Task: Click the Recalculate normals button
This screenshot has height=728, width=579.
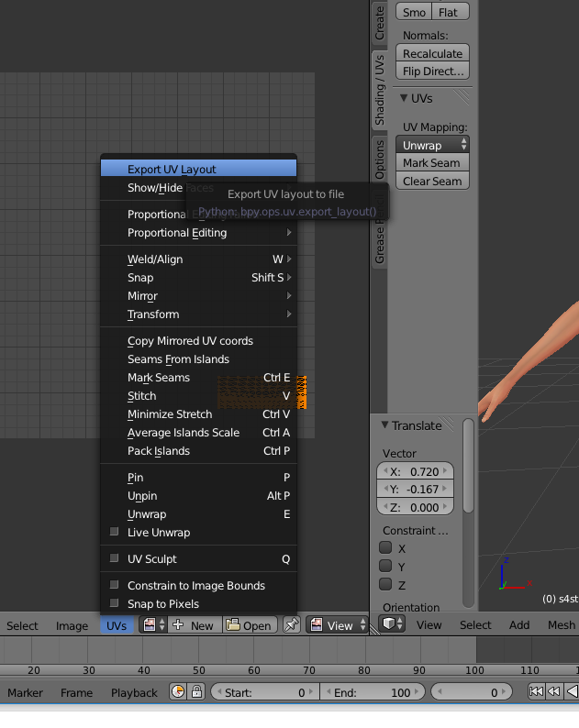Action: (x=432, y=53)
